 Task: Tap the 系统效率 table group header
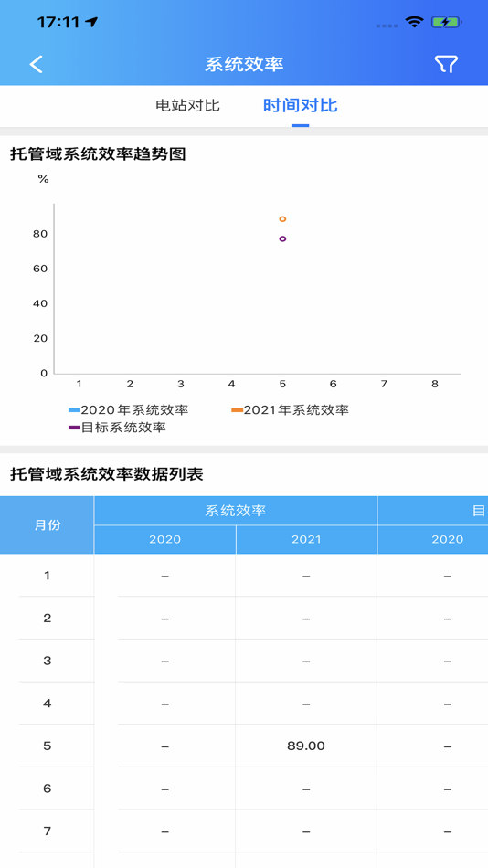pyautogui.click(x=236, y=511)
